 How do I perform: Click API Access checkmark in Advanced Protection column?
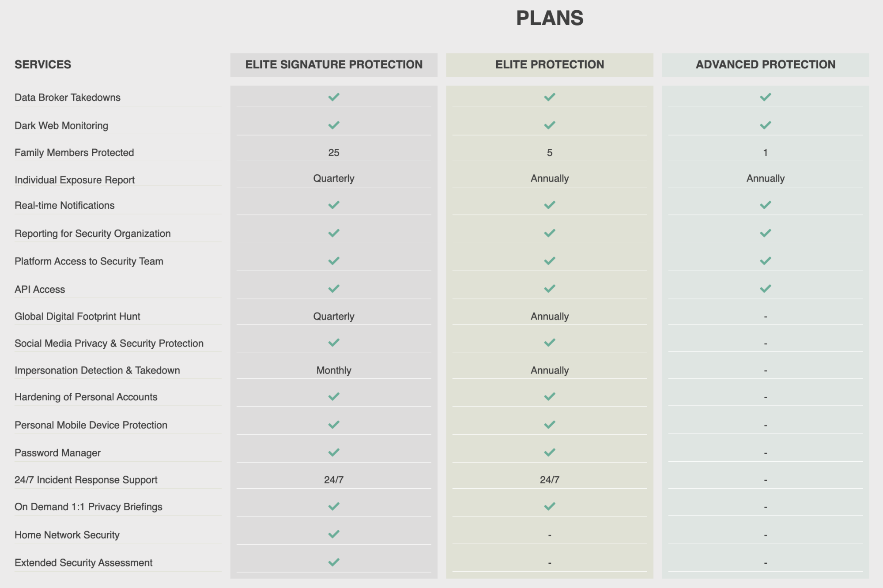click(x=766, y=289)
